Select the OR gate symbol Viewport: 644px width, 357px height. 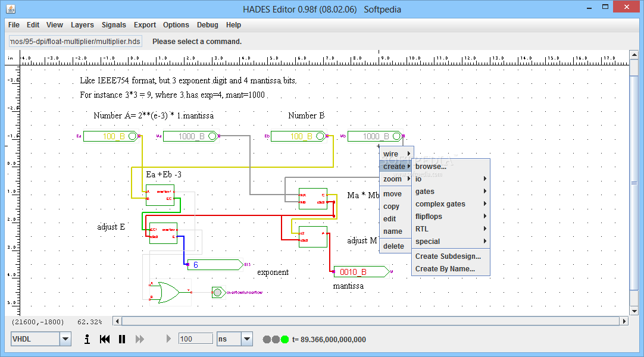point(169,293)
